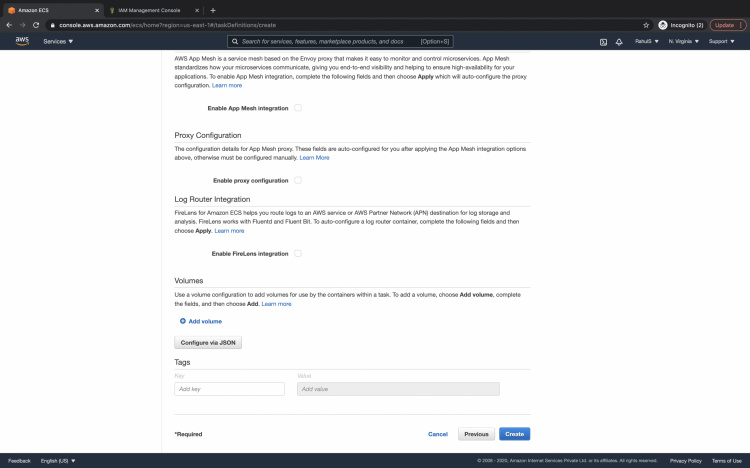Image resolution: width=750 pixels, height=468 pixels.
Task: Click the blue Create button
Action: tap(514, 434)
